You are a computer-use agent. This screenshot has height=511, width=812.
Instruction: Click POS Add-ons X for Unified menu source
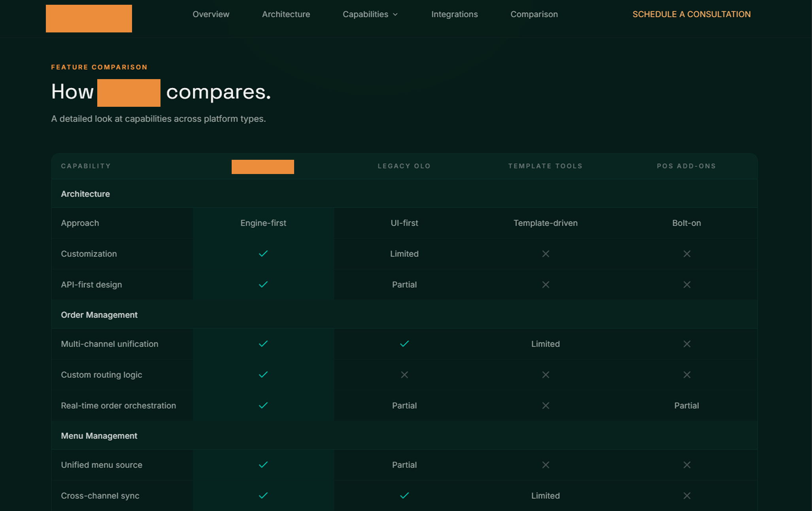687,465
